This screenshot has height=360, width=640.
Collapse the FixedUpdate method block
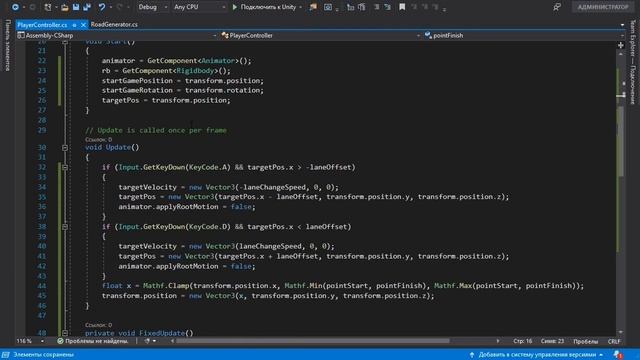click(x=65, y=333)
